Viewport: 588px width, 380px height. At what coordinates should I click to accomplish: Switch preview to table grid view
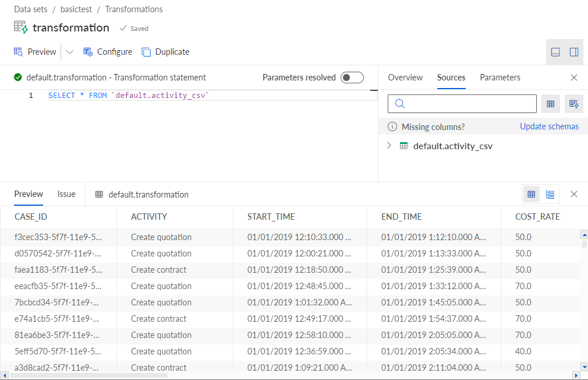(x=532, y=195)
